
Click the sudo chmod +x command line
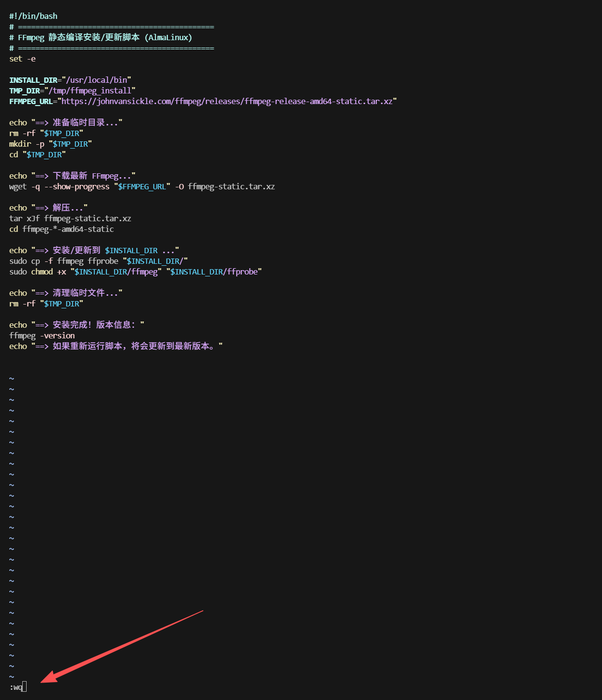click(135, 272)
